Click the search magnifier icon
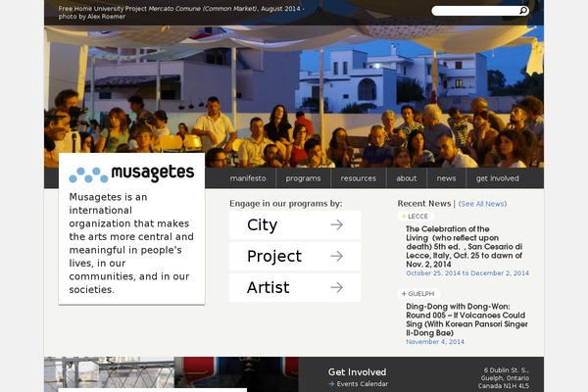The height and width of the screenshot is (392, 588). pos(523,11)
